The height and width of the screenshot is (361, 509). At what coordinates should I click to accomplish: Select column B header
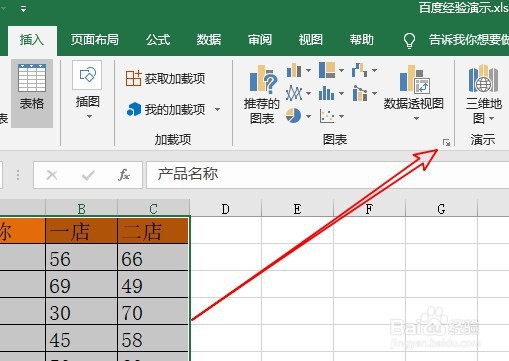click(x=81, y=209)
